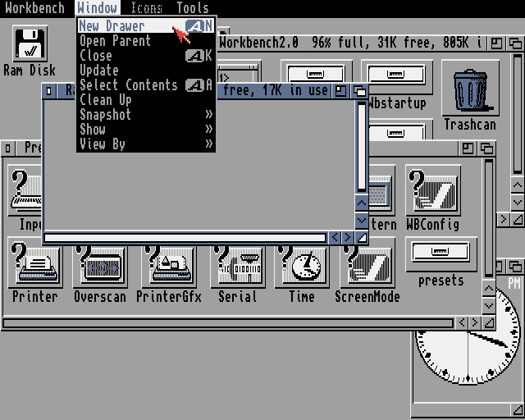Click right arrow in Ram Disk window

[x=348, y=238]
